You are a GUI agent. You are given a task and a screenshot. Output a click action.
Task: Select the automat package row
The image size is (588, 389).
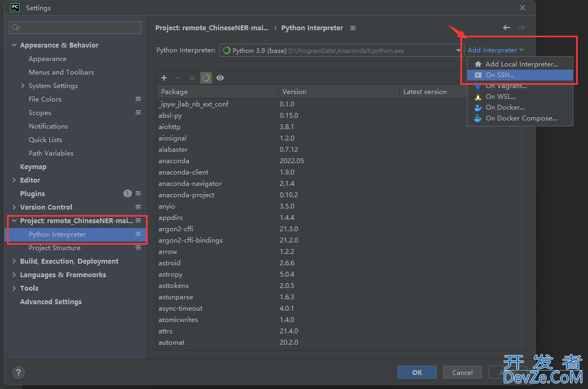[341, 342]
